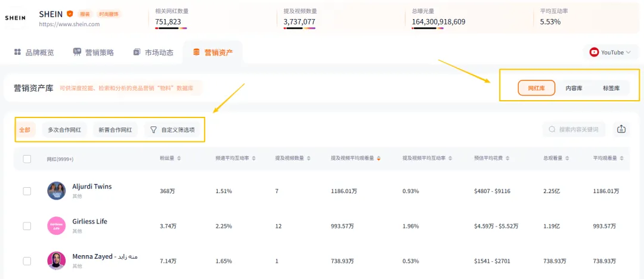Viewport: 644px width, 279px height.
Task: Toggle the select-all checkbox in table header
Action: tap(27, 159)
